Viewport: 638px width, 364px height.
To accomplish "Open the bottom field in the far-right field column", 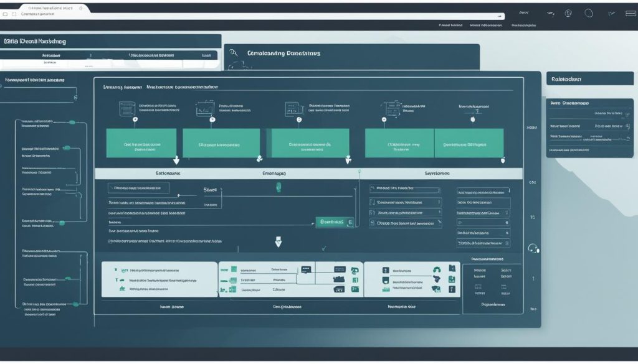I will pyautogui.click(x=483, y=243).
